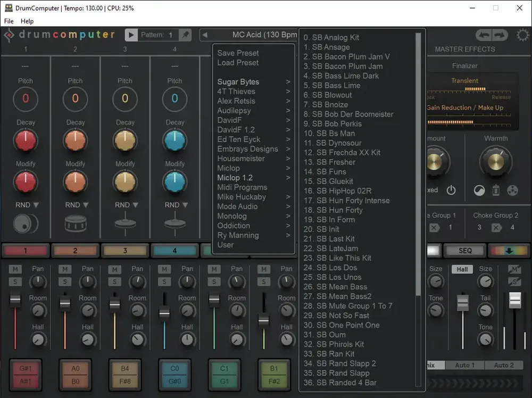Image resolution: width=532 pixels, height=398 pixels.
Task: Click the Pattern number field
Action: click(x=171, y=35)
